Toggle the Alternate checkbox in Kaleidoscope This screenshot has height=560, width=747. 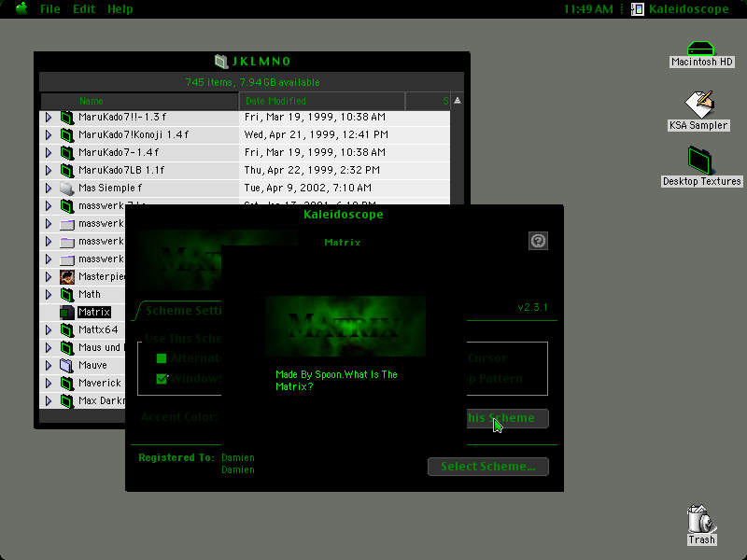pos(162,358)
